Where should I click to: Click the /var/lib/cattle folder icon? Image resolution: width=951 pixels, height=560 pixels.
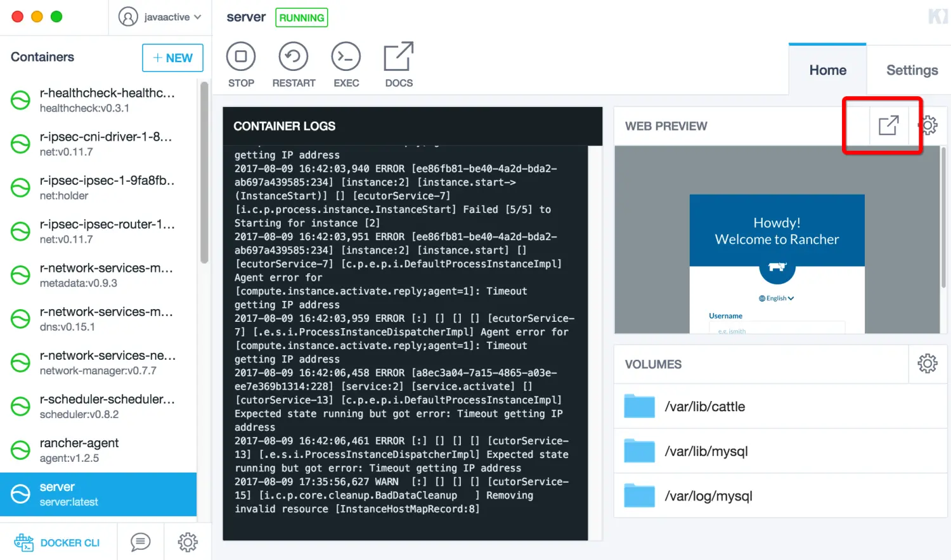[x=639, y=406]
